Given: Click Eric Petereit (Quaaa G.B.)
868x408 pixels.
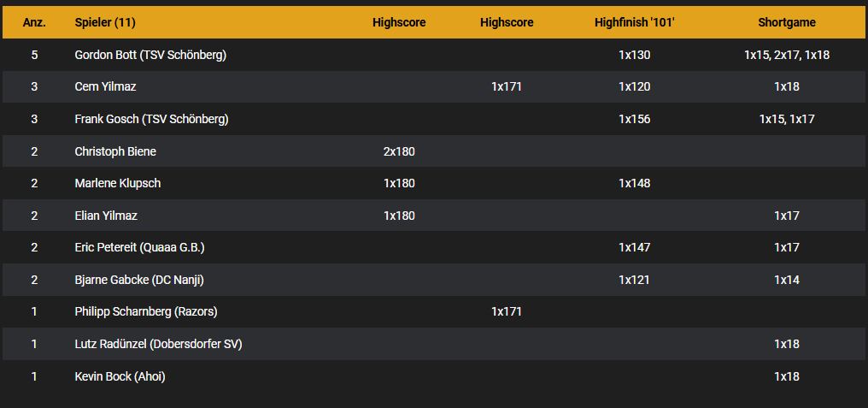Looking at the screenshot, I should [x=139, y=248].
